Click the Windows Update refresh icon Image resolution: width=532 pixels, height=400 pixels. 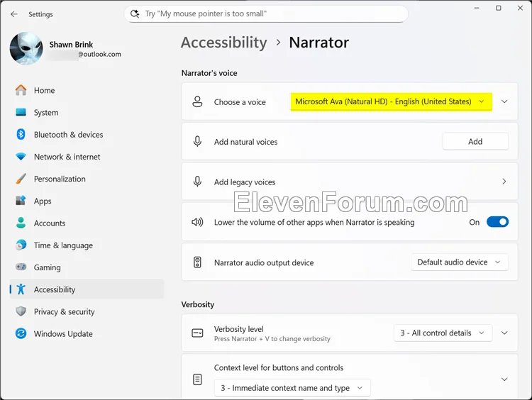pos(21,333)
